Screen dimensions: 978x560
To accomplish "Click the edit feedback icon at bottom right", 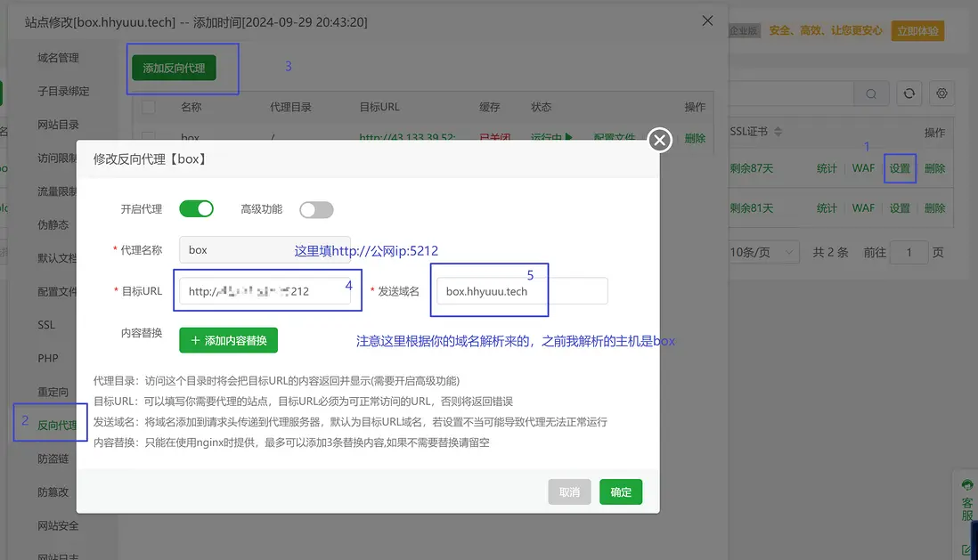I will pos(966,549).
